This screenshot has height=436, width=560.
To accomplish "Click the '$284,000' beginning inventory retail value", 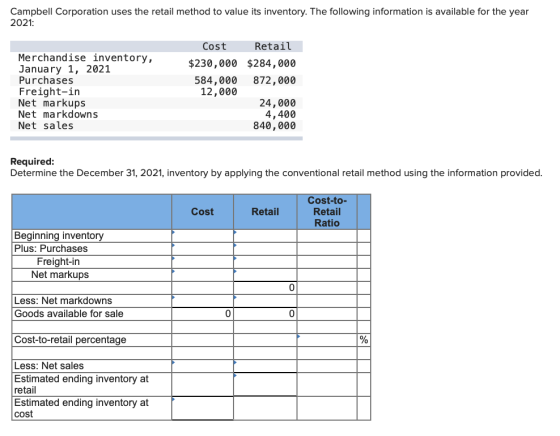I will pos(271,64).
